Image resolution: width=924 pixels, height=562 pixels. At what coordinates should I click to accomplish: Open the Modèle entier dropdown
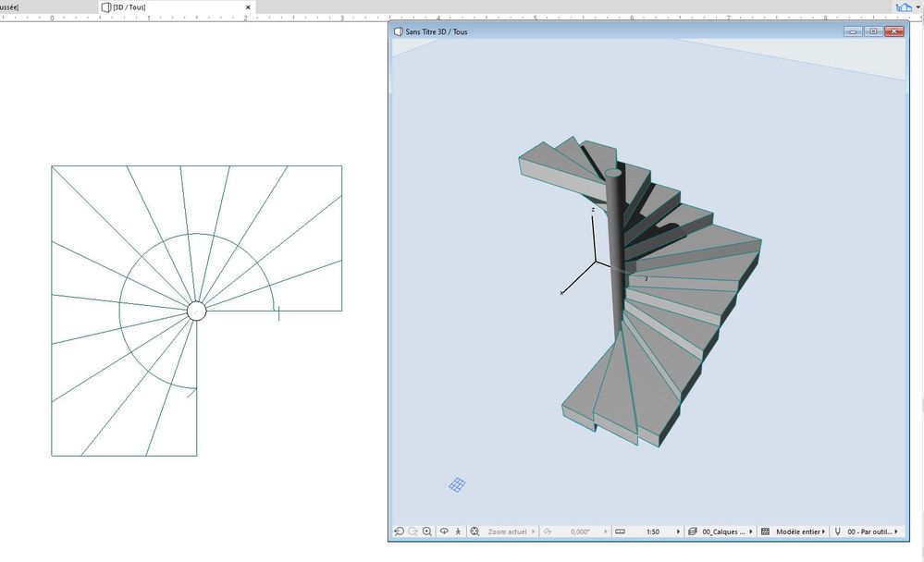tap(800, 532)
